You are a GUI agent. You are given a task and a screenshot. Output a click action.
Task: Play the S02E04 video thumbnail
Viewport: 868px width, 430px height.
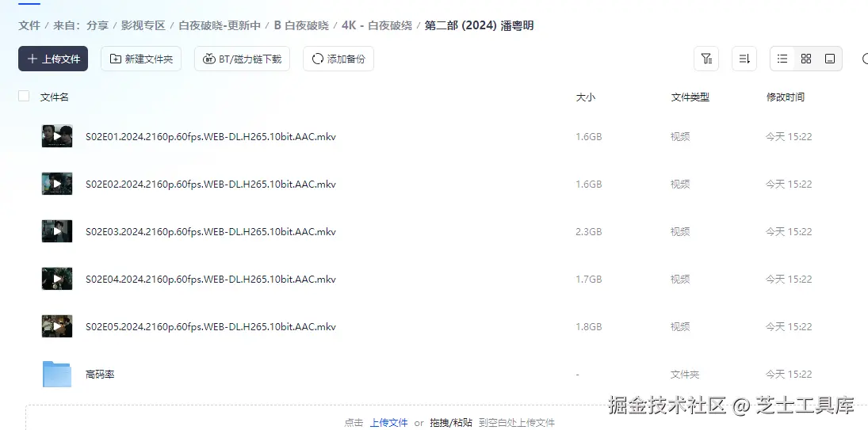57,279
